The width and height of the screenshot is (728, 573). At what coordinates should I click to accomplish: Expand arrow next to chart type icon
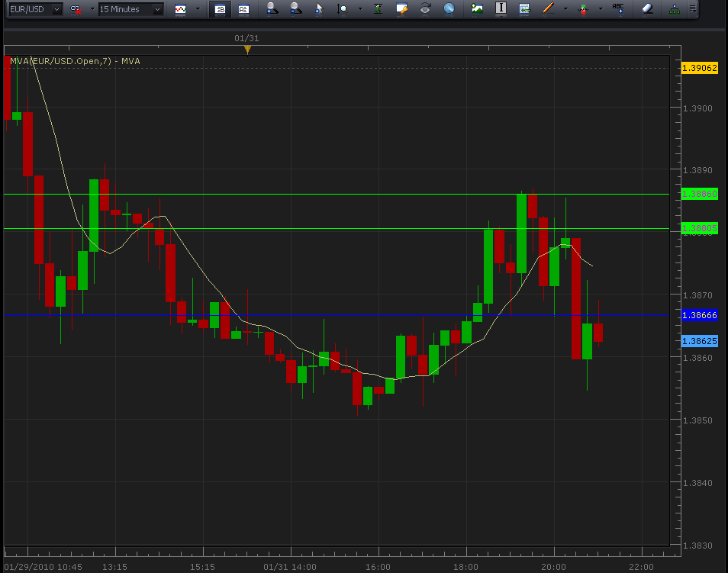[198, 9]
